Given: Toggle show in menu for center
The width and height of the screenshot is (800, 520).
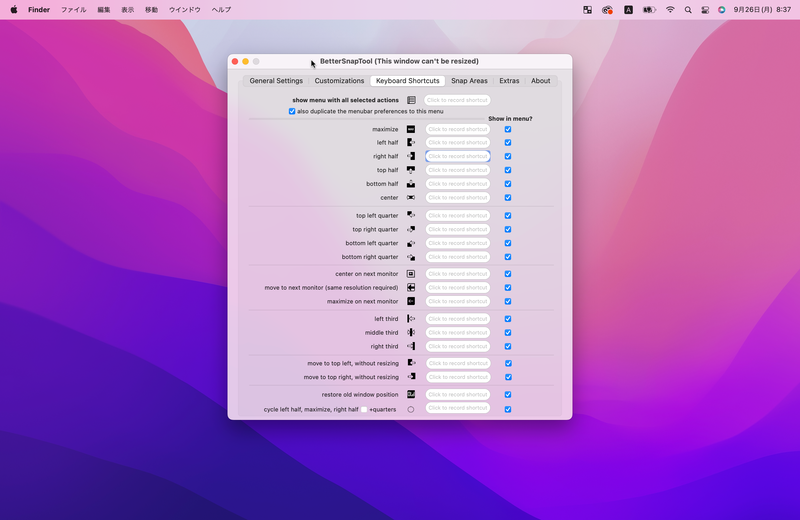Looking at the screenshot, I should tap(508, 197).
